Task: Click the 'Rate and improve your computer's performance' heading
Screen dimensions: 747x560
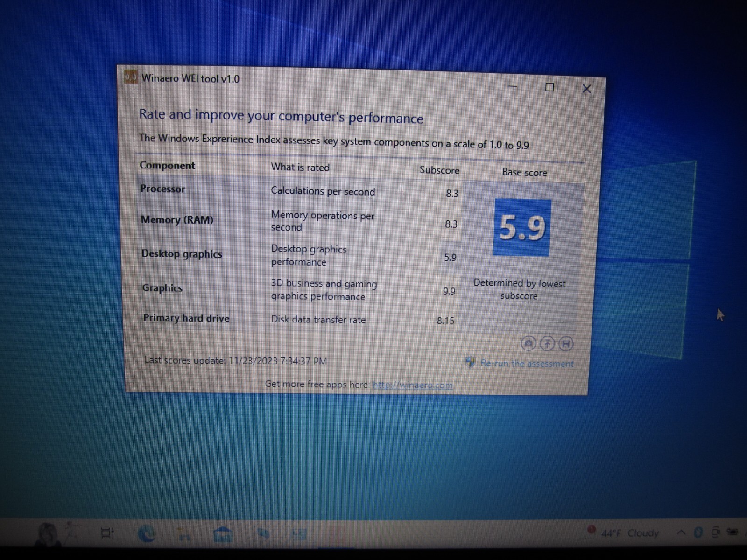Action: (x=281, y=116)
